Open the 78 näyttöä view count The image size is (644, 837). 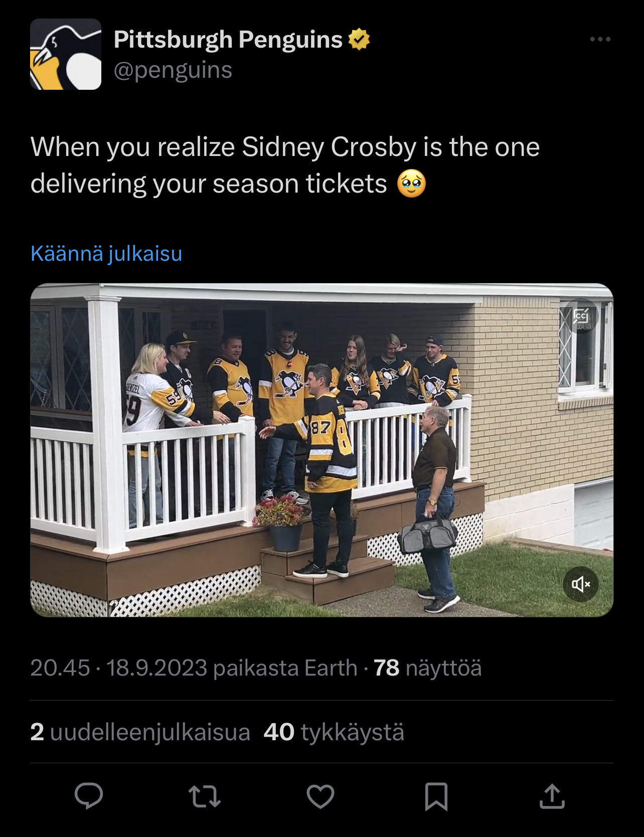(428, 667)
